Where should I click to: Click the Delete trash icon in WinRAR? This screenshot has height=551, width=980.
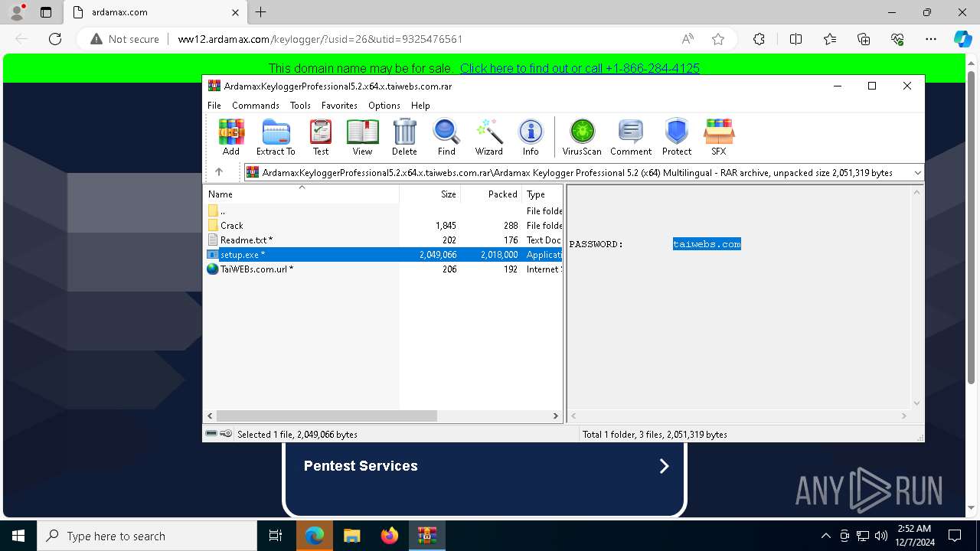coord(404,137)
